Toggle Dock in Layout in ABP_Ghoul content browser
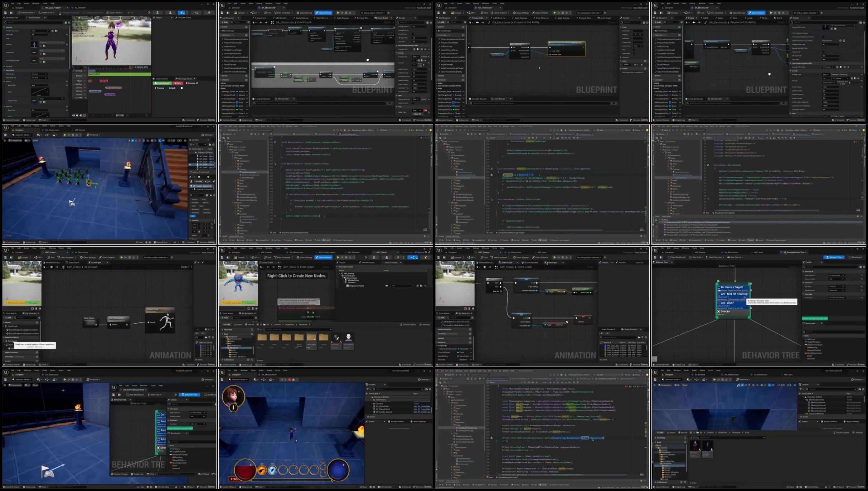The image size is (868, 491). point(408,324)
